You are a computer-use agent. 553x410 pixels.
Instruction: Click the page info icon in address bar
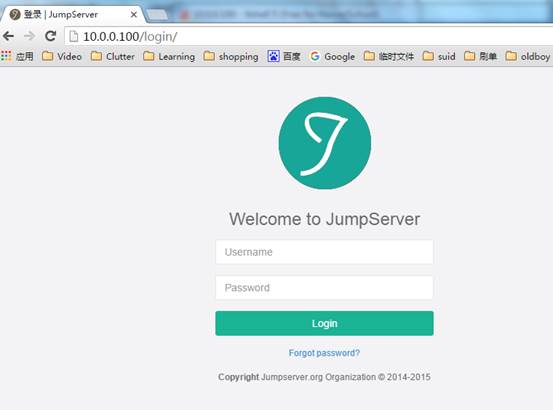pyautogui.click(x=74, y=36)
